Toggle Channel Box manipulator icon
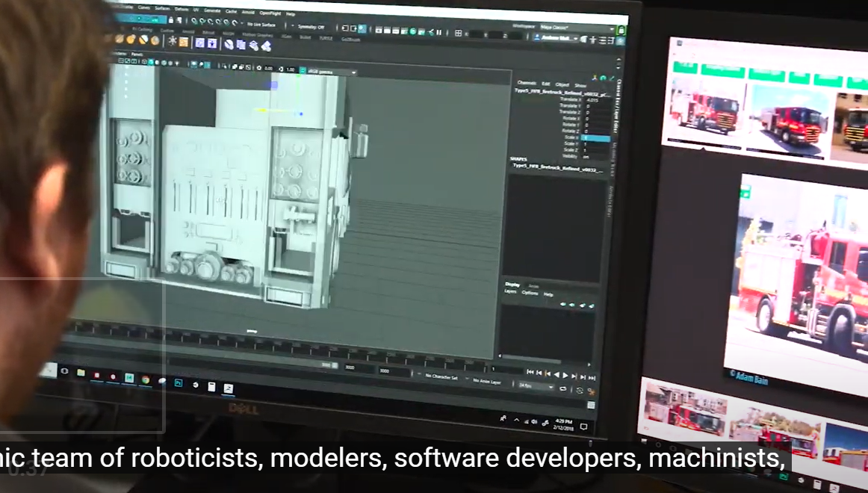This screenshot has height=493, width=868. coord(595,78)
